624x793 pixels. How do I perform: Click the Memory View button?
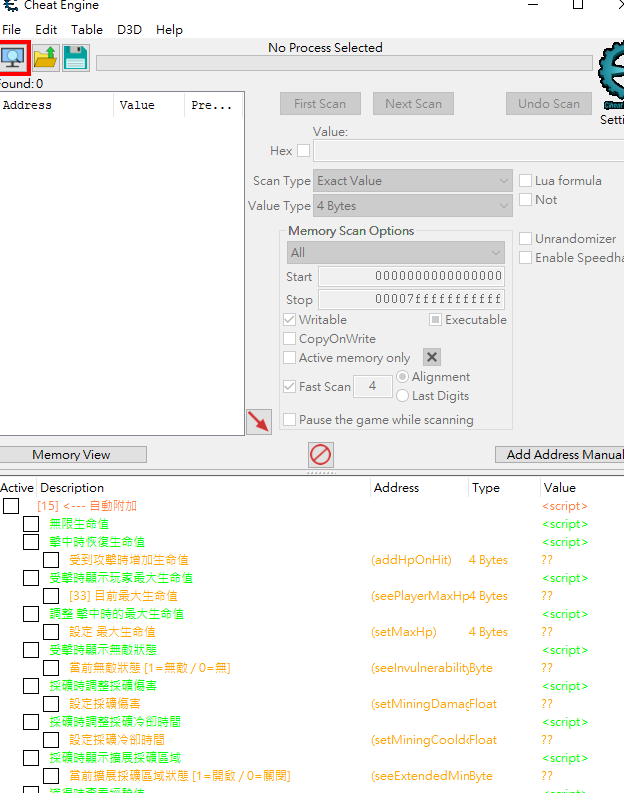pyautogui.click(x=72, y=455)
